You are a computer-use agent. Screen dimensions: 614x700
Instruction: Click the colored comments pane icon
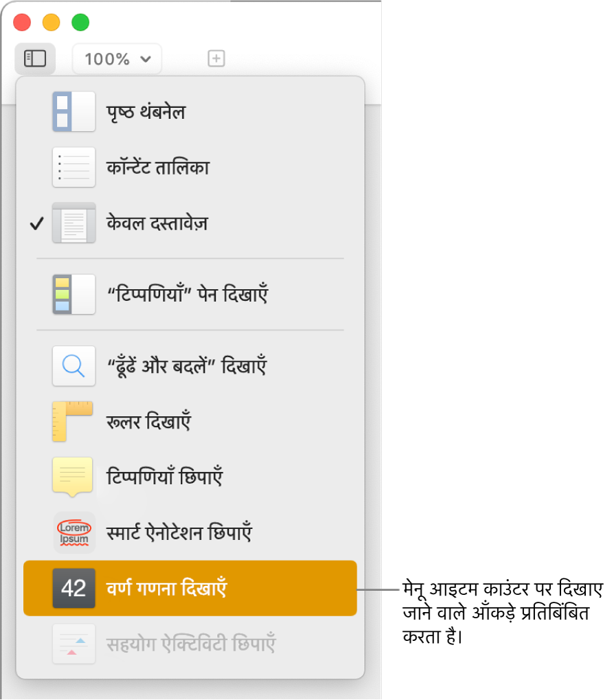[73, 295]
